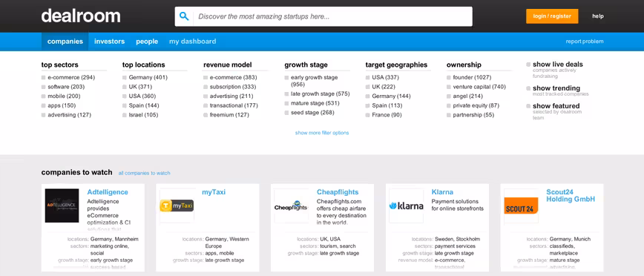Open the Adtelligence logo thumbnail
Viewport: 644px width, 276px height.
62,206
